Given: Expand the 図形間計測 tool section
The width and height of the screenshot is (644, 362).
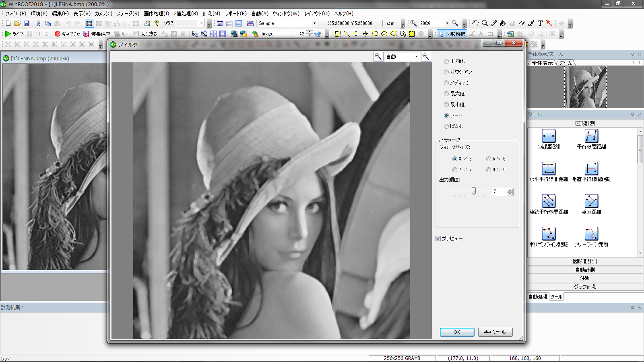Looking at the screenshot, I should tap(585, 261).
